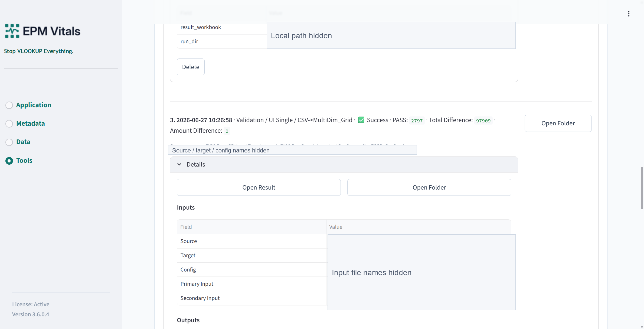
Task: Open the three-dot main menu
Action: click(629, 14)
